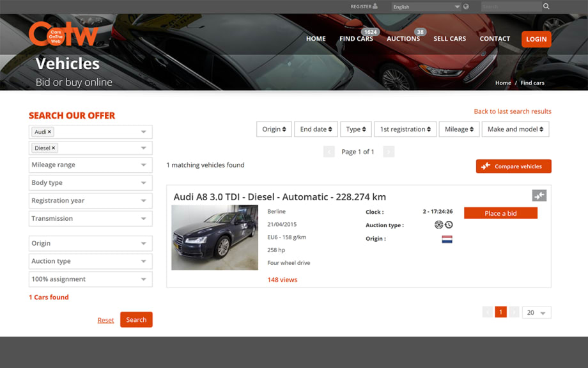The image size is (588, 368).
Task: Click the globe language icon
Action: point(466,6)
